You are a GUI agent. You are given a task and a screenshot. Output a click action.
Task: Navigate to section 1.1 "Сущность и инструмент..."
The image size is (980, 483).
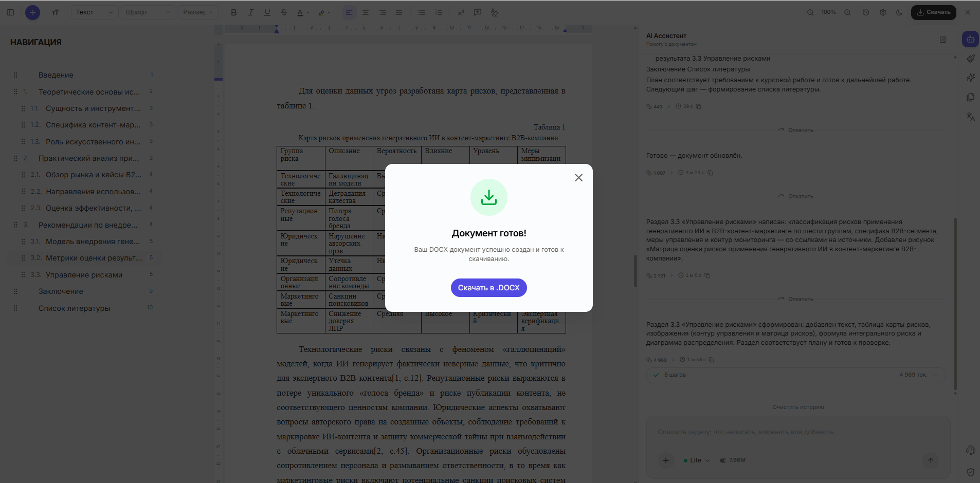[x=93, y=108]
